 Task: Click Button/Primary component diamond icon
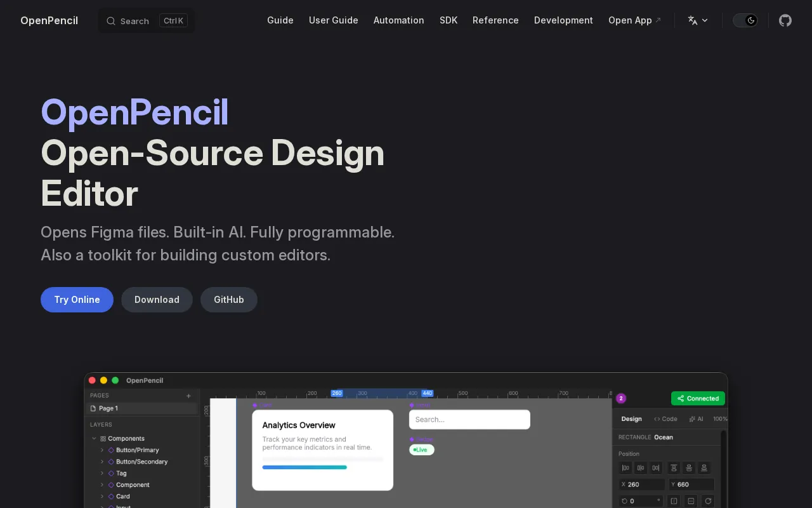click(111, 450)
